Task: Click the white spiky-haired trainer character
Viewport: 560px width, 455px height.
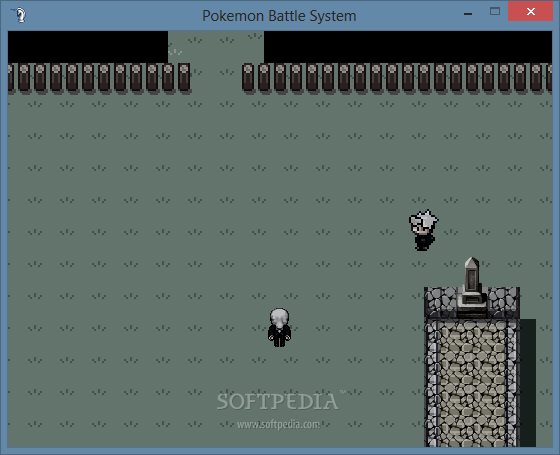Action: point(424,230)
